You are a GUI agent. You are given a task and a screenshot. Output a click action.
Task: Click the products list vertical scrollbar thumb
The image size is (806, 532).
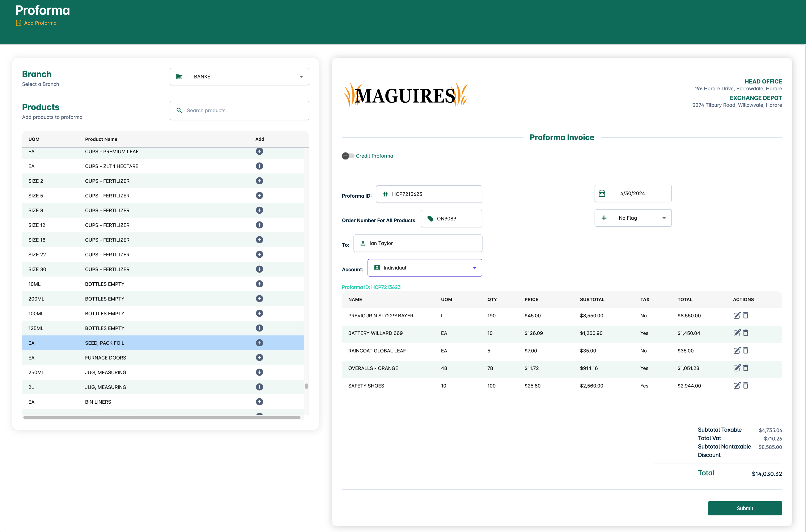click(x=306, y=386)
